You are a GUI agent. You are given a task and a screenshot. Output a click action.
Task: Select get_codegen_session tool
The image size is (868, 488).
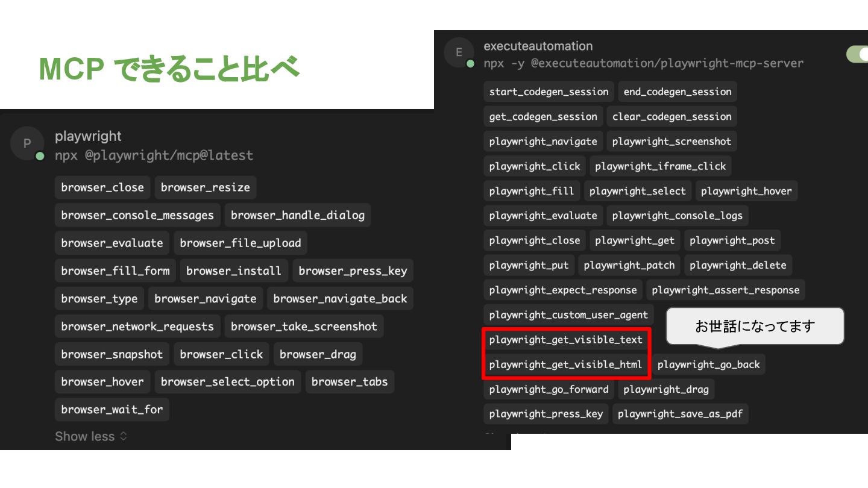click(x=543, y=116)
